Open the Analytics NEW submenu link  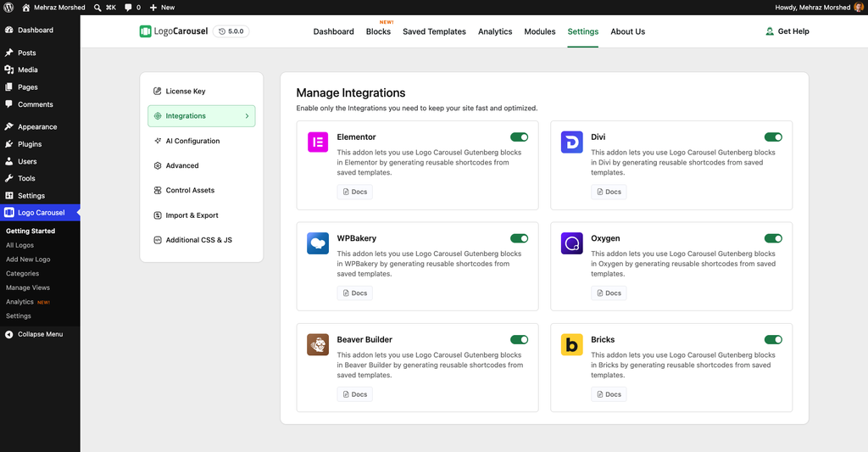(28, 302)
